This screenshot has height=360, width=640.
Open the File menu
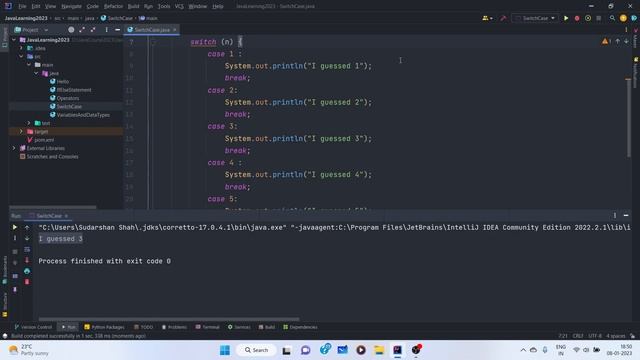coord(22,6)
